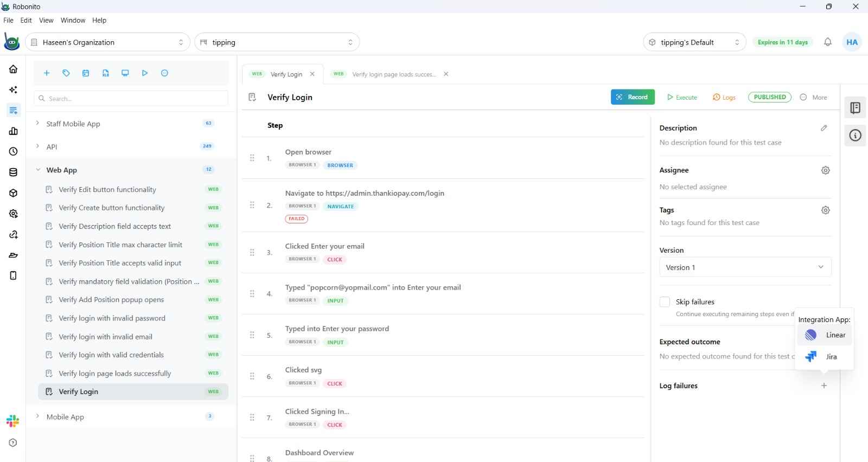Open the Help menu
Screen dimensions: 868x462
point(99,20)
